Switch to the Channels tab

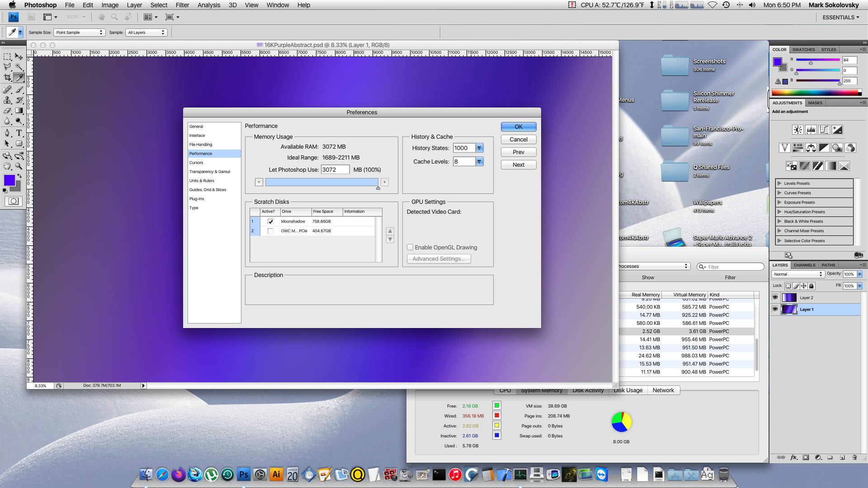(x=804, y=265)
